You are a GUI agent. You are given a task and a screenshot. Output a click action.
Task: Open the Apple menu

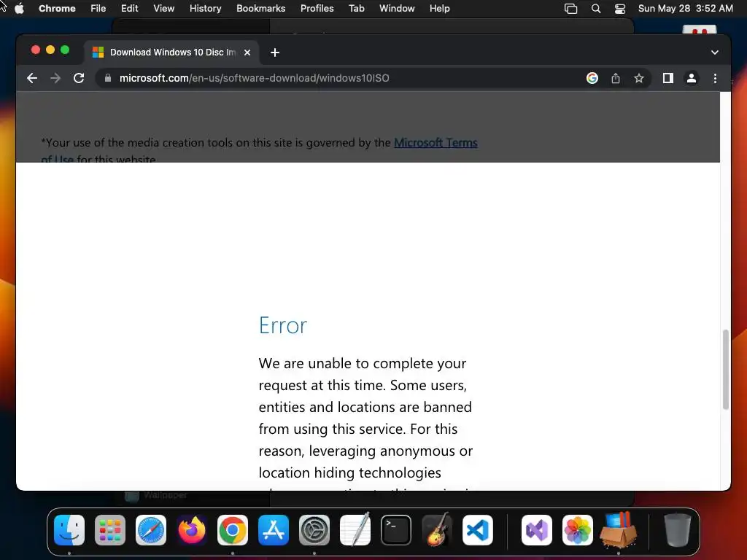point(20,8)
